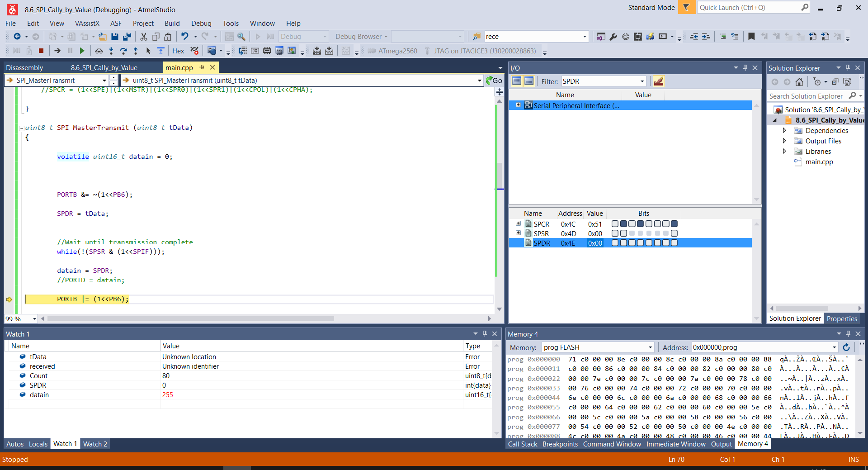Expand the SPSR register row

click(x=518, y=233)
